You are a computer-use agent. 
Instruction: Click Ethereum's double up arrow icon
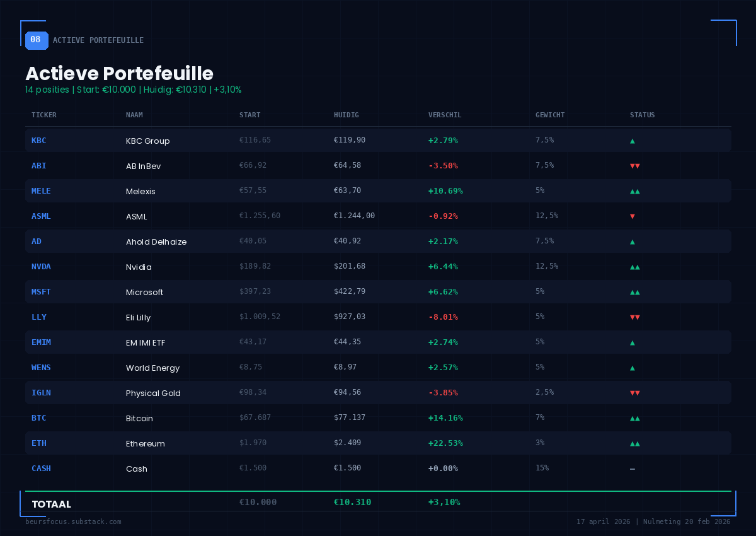point(635,443)
